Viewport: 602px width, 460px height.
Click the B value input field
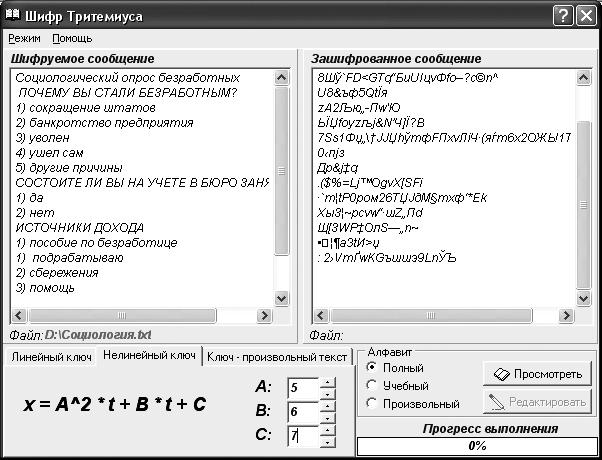(303, 412)
